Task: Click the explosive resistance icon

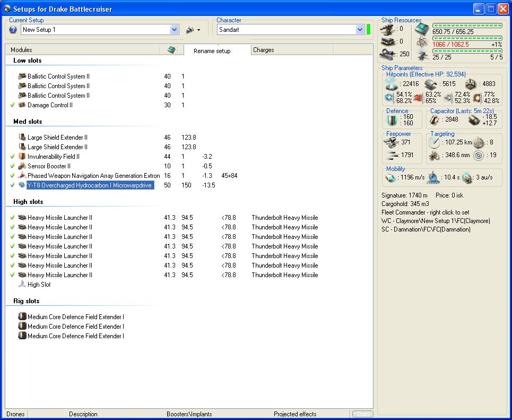Action: point(478,97)
